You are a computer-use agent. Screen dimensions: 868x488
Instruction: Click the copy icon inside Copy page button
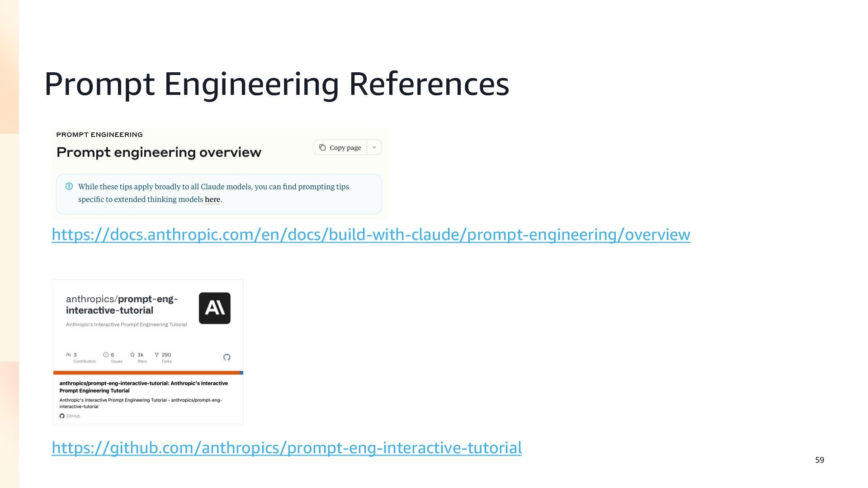[322, 148]
